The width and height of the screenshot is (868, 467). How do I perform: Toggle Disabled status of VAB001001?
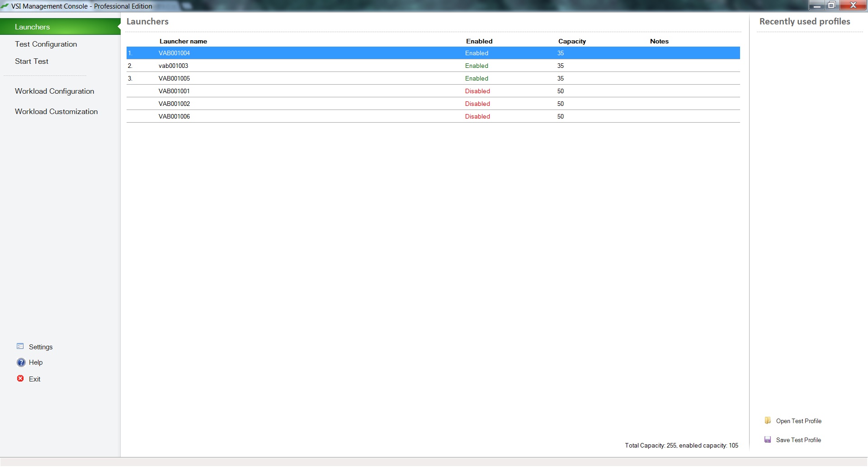pos(477,91)
